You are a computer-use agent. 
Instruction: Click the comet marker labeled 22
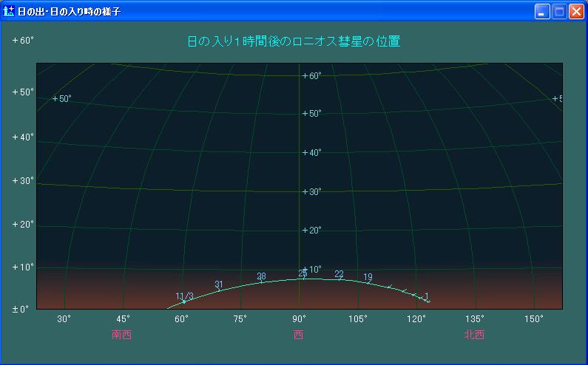(339, 279)
